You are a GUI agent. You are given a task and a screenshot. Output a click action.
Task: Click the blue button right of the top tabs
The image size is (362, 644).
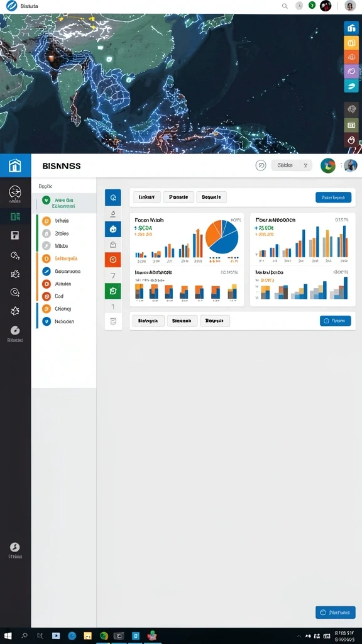(x=333, y=197)
